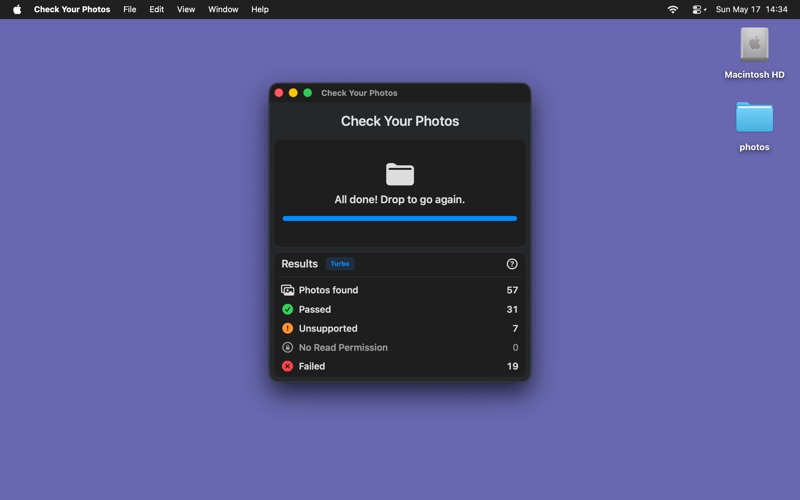The image size is (800, 500).
Task: Click the Failed row label
Action: pos(312,366)
